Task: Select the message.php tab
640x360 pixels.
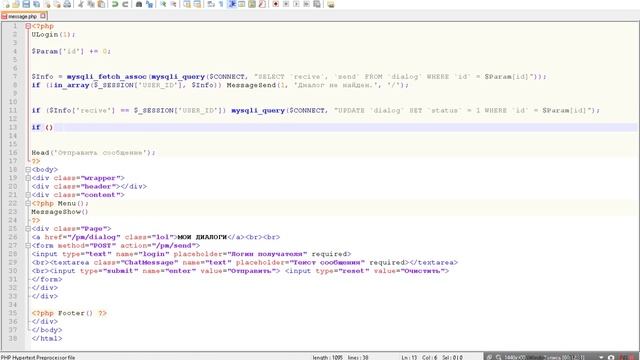Action: point(22,16)
